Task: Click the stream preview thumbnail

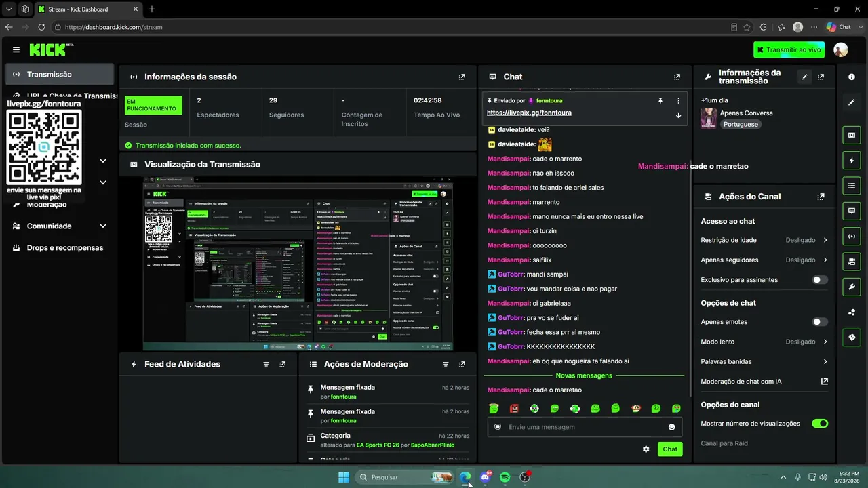Action: (x=298, y=264)
